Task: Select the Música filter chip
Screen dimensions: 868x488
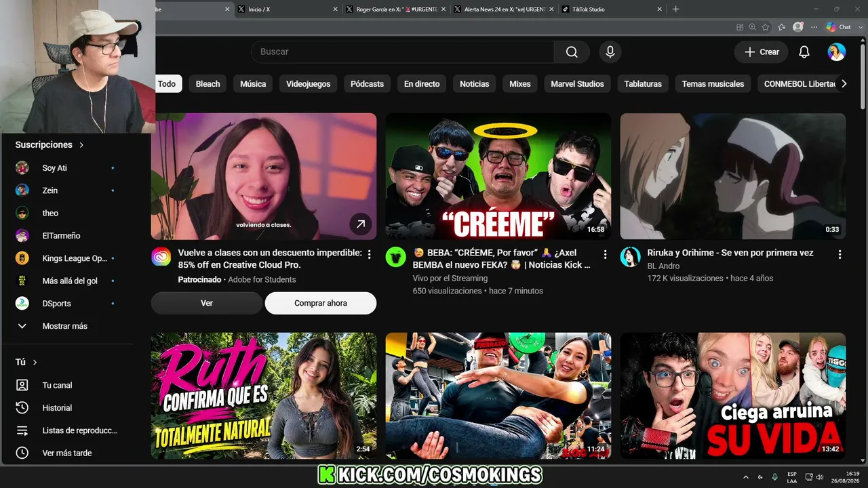Action: [253, 84]
